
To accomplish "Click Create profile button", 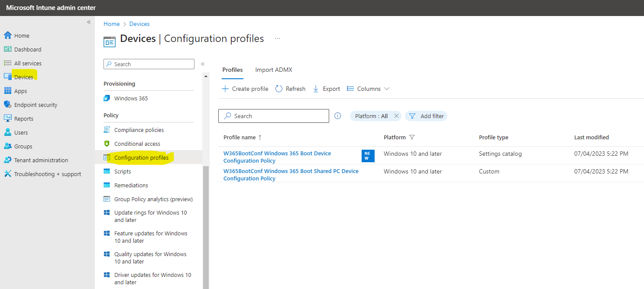I will (245, 89).
